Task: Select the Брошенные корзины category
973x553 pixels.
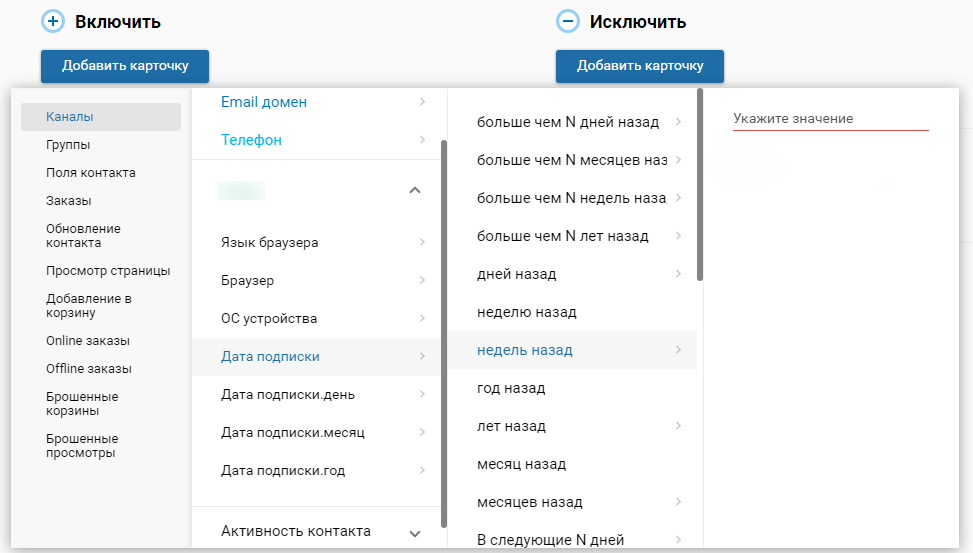Action: pos(82,404)
